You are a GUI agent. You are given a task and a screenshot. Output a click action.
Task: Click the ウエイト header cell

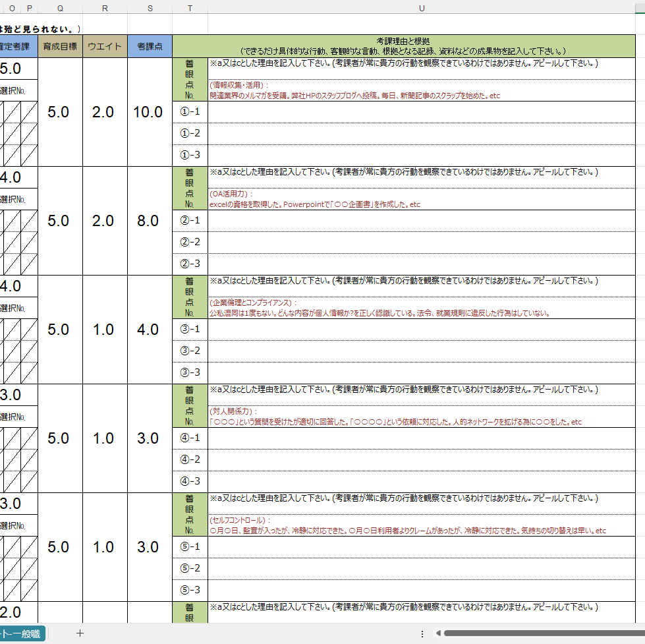[x=105, y=46]
